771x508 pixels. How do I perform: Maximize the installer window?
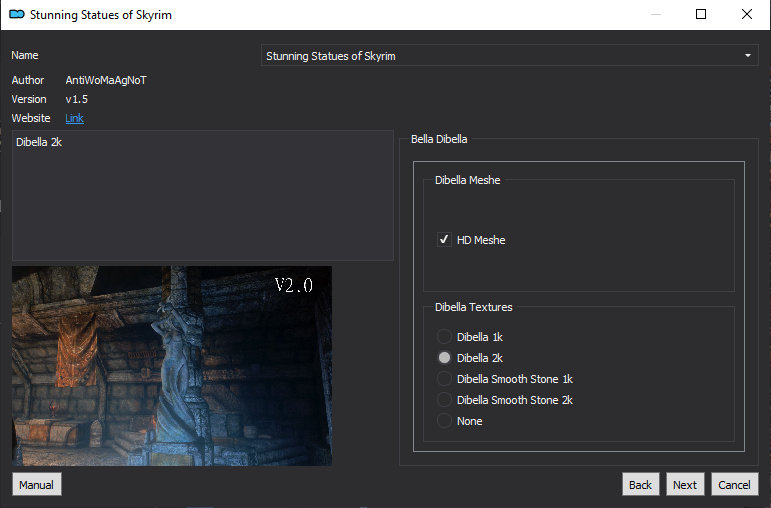click(701, 14)
